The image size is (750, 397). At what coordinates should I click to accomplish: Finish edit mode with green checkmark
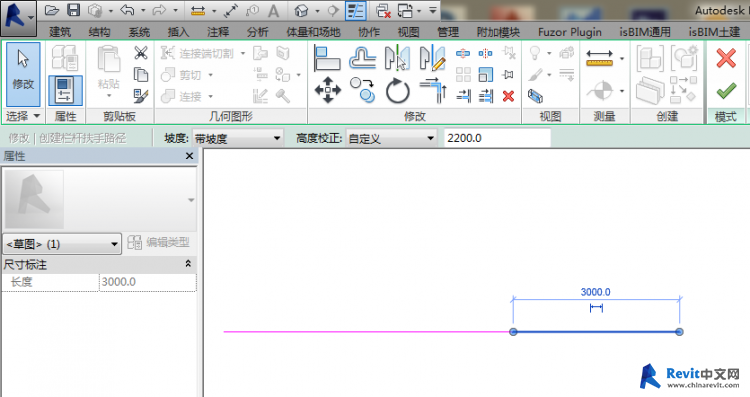[x=726, y=90]
